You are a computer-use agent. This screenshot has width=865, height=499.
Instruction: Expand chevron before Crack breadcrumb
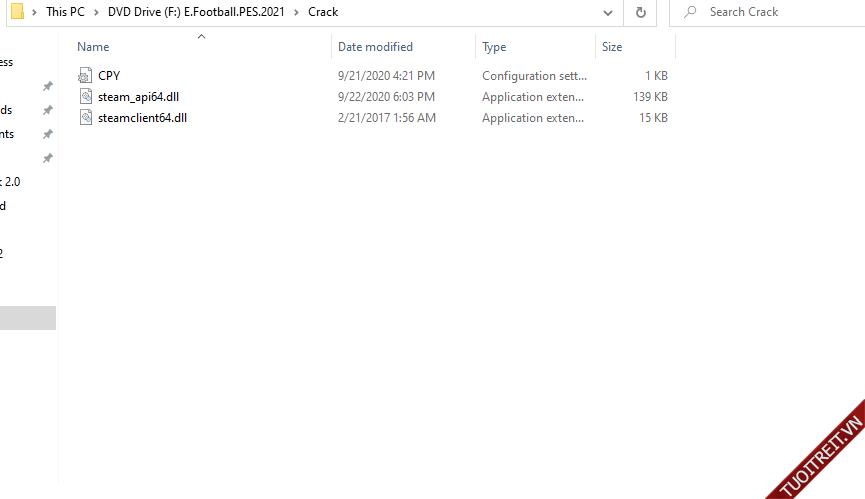[297, 12]
